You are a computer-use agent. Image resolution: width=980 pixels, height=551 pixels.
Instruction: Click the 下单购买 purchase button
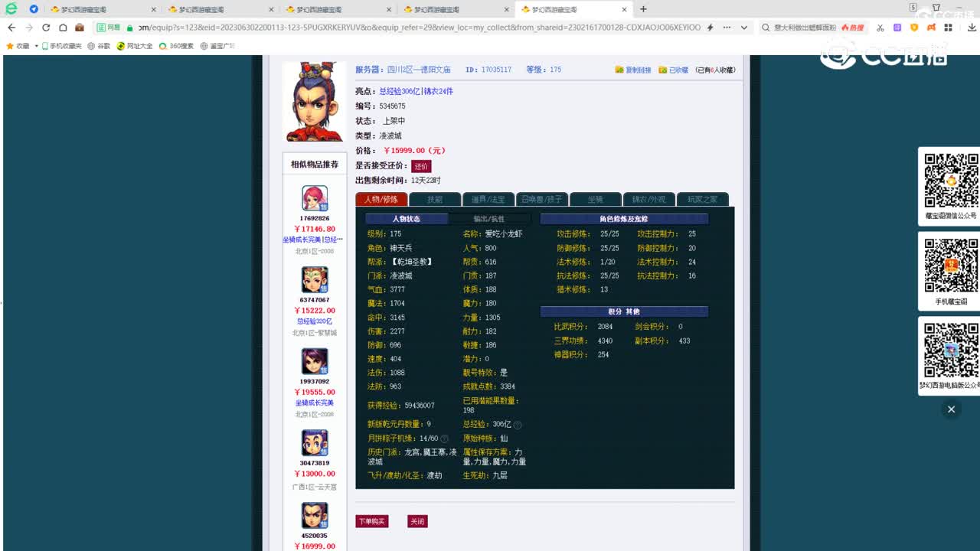[x=372, y=521]
